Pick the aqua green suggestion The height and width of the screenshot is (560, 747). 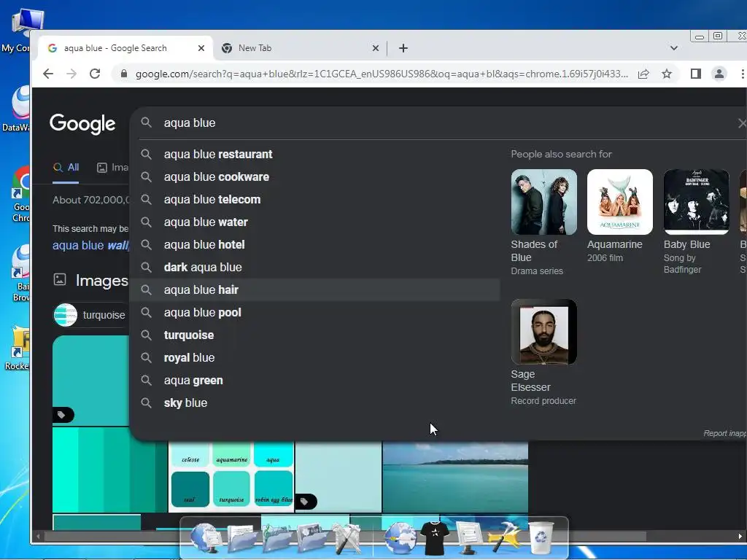click(314, 381)
